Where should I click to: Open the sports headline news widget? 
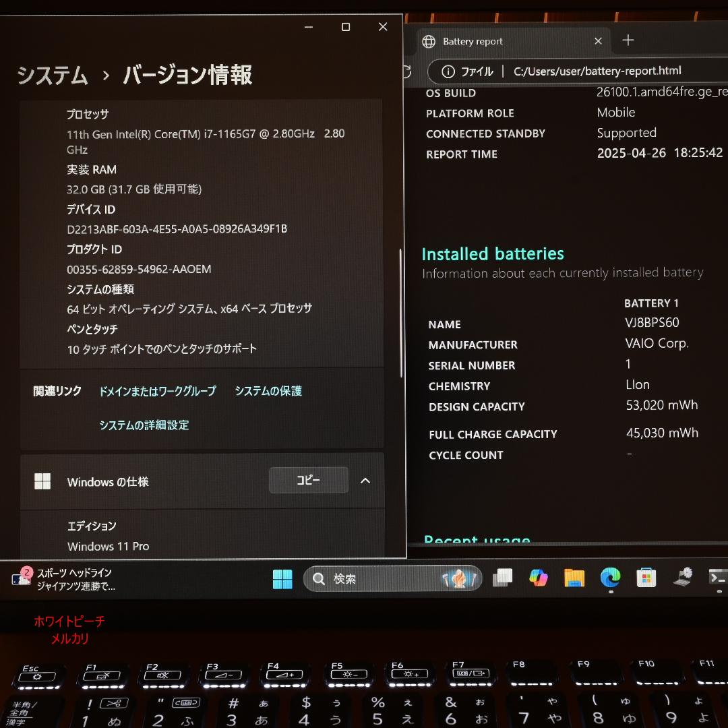pos(63,579)
